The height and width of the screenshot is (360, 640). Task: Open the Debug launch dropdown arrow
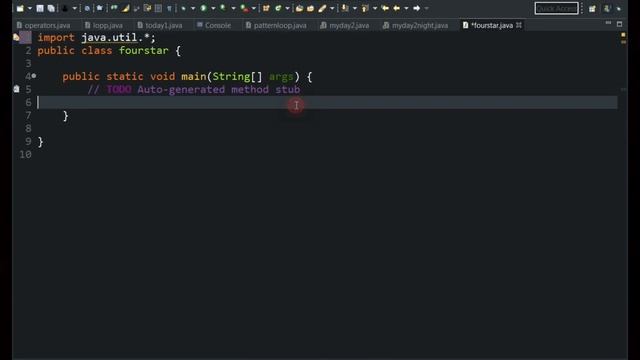click(193, 8)
